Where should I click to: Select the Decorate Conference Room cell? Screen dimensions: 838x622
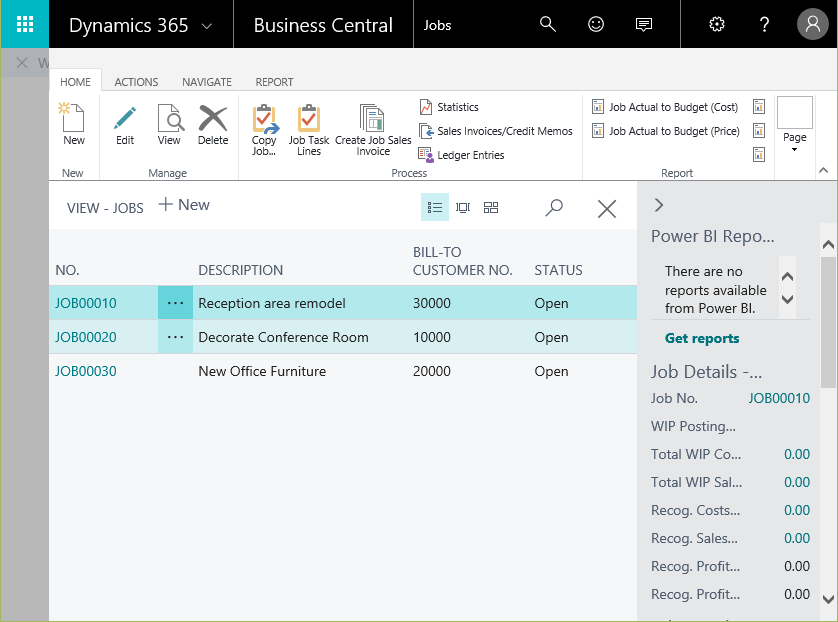(x=283, y=337)
